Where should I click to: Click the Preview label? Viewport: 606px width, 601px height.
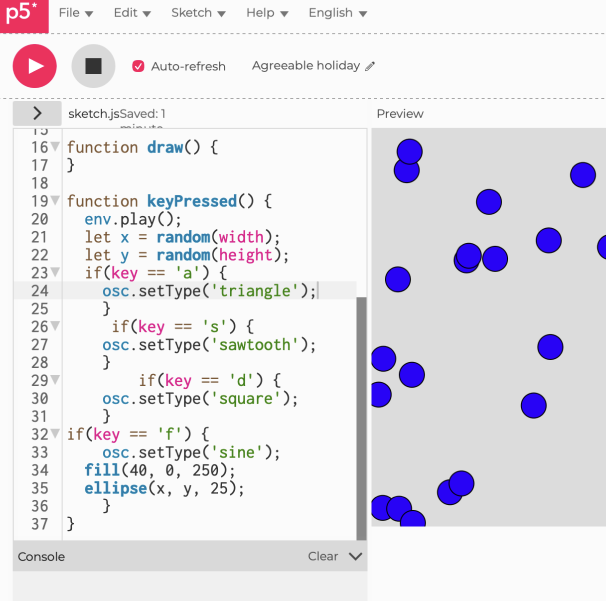pyautogui.click(x=400, y=114)
